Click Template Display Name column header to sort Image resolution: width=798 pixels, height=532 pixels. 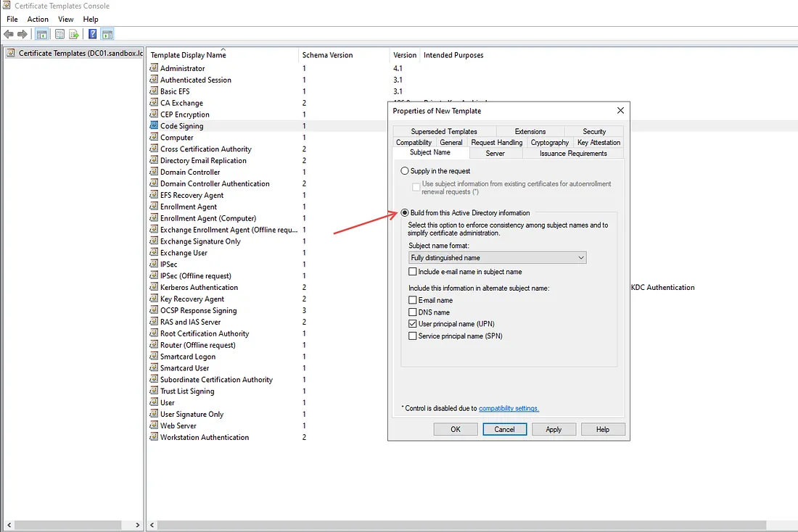point(189,55)
